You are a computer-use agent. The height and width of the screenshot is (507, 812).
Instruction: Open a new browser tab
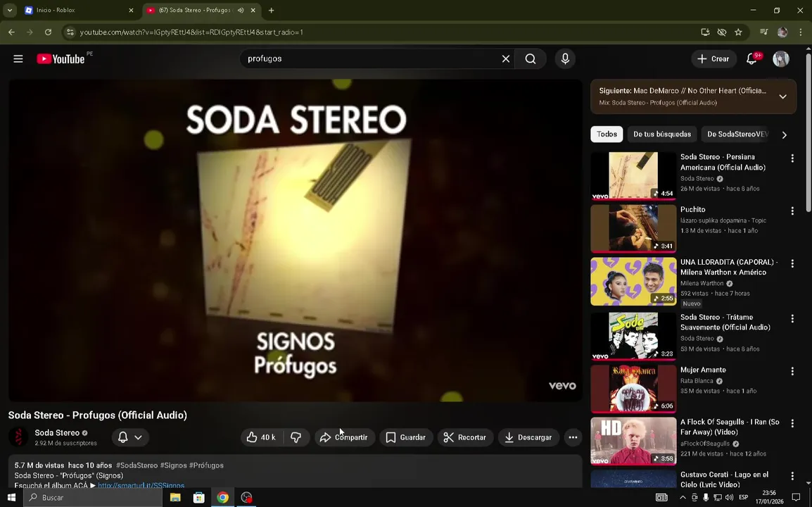pos(272,11)
